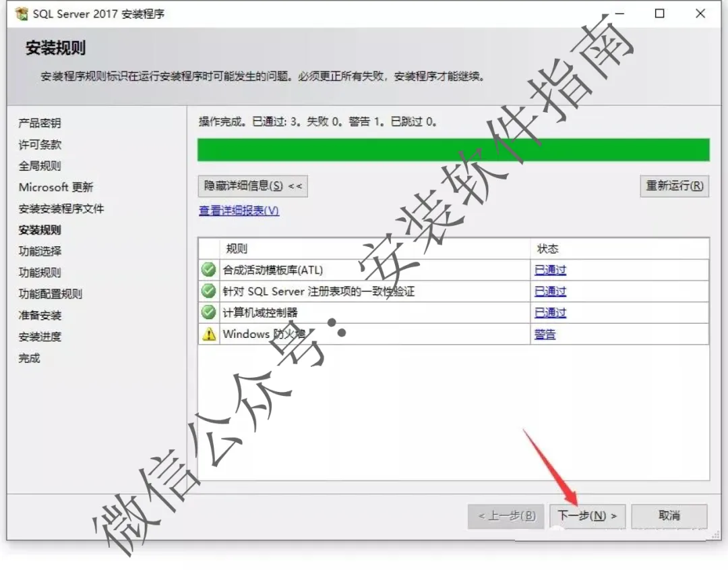
Task: Open 已通过 status link for 计算机域控制器
Action: 550,312
